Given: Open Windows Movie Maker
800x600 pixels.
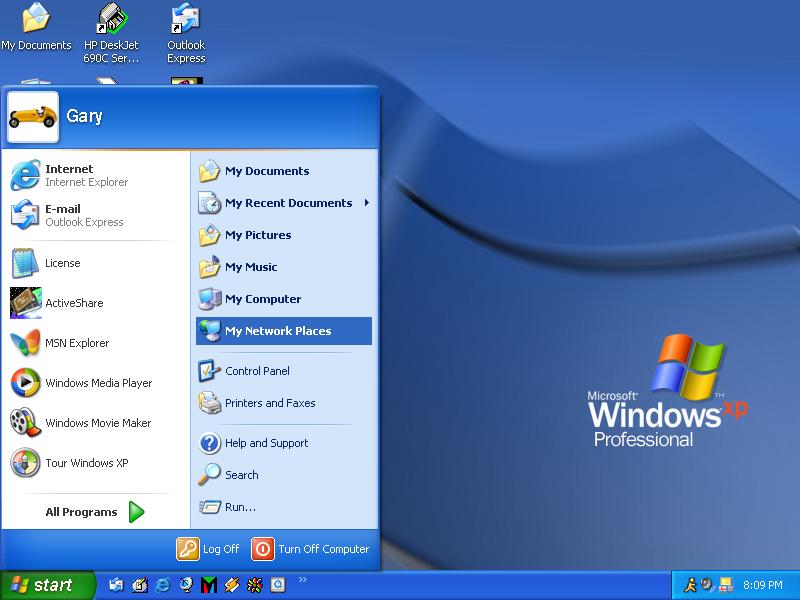Looking at the screenshot, I should 95,422.
